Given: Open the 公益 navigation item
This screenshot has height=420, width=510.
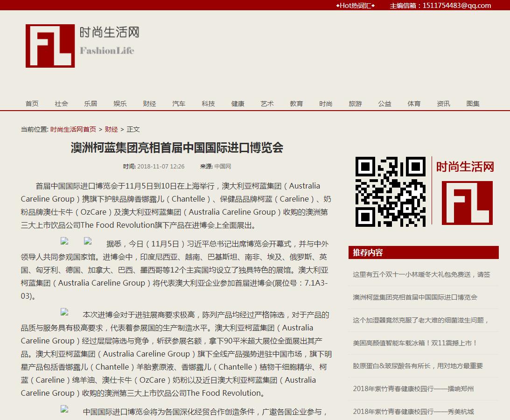Looking at the screenshot, I should 385,104.
